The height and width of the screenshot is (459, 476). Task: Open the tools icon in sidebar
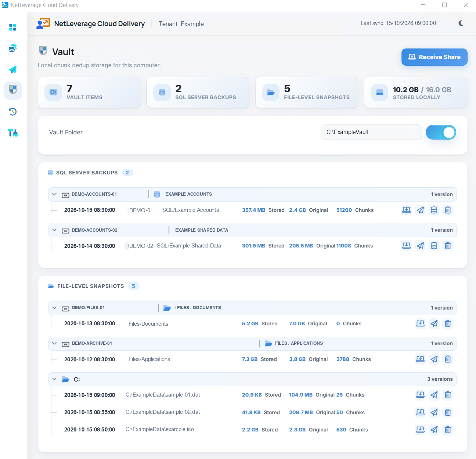click(13, 133)
